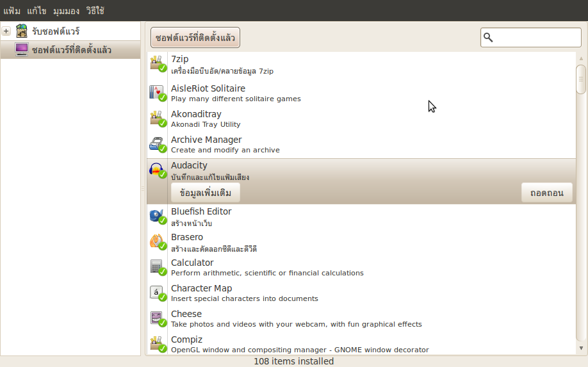This screenshot has height=367, width=588.
Task: Click the รับซอฟต์แวร์ sidebar icon
Action: [x=22, y=31]
